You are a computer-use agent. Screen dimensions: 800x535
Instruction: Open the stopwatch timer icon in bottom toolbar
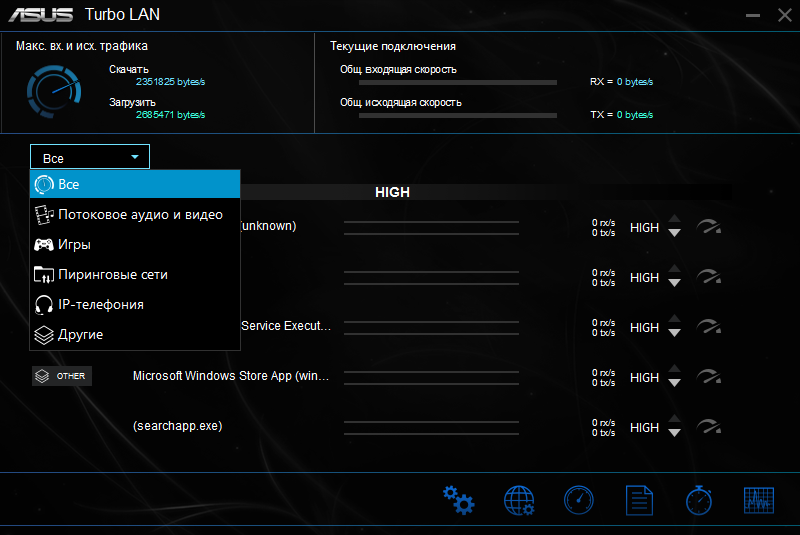point(699,500)
